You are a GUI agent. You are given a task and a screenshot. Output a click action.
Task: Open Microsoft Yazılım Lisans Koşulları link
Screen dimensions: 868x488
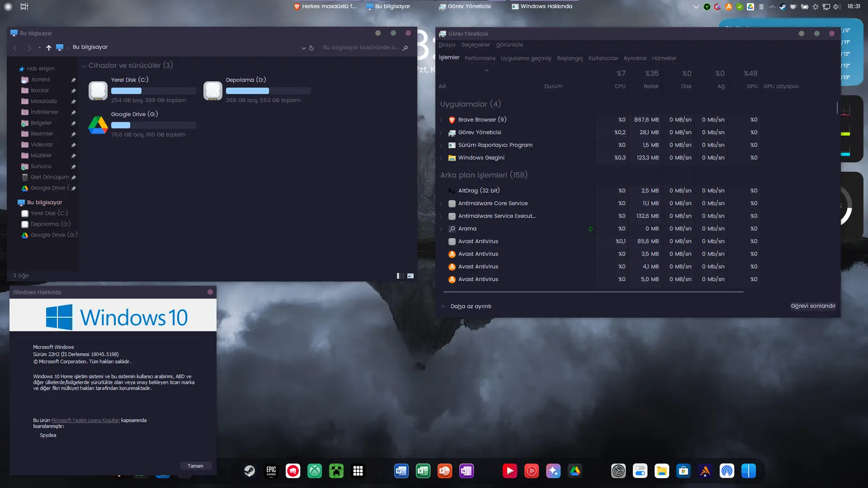point(85,420)
